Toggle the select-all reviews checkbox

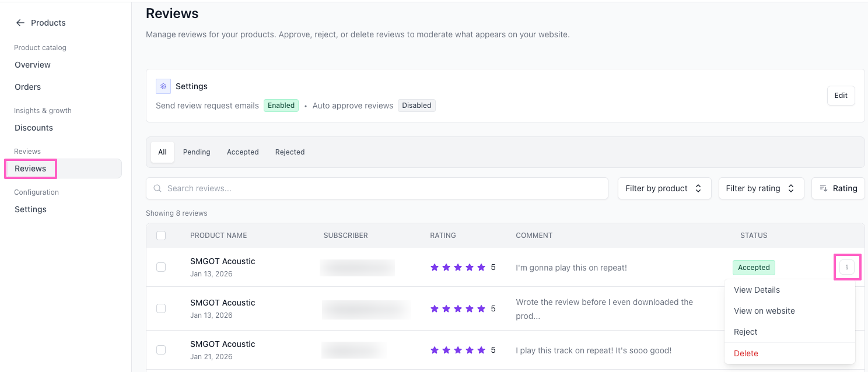[x=161, y=236]
